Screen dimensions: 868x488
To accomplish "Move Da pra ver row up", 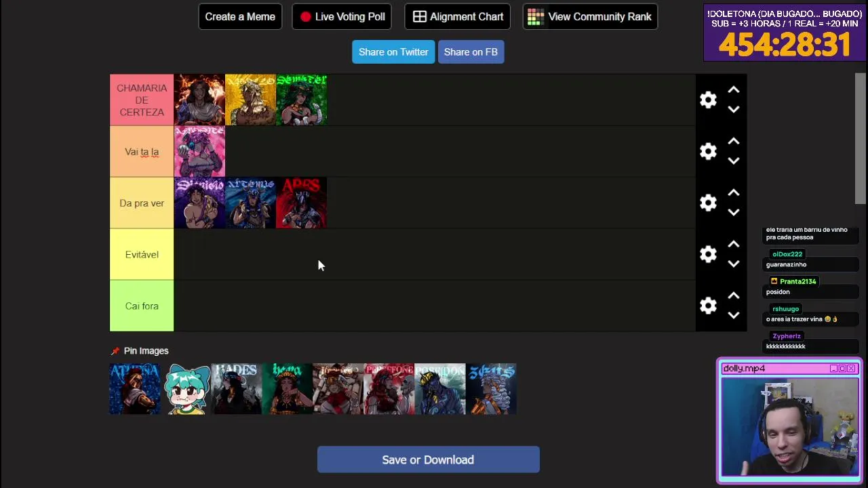I will pos(733,193).
